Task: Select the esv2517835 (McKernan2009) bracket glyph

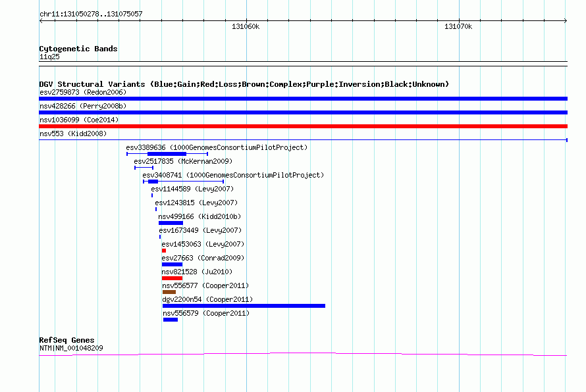Action: [x=144, y=168]
